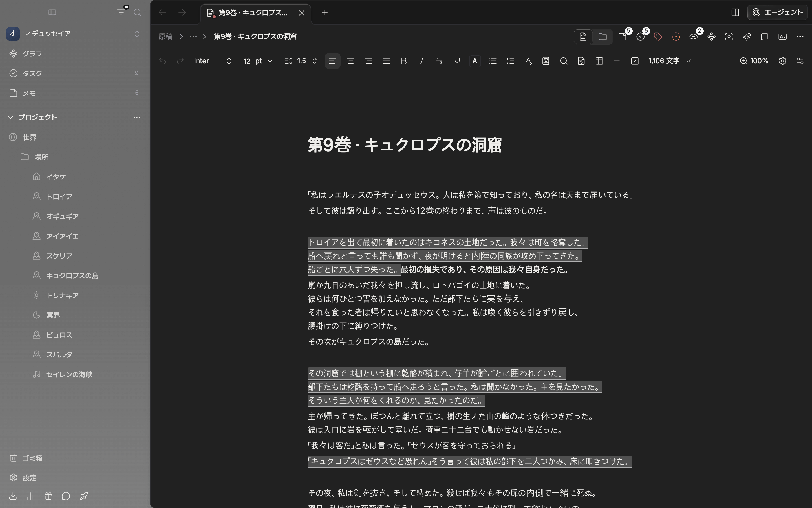Open the tags icon
Screen dimensions: 812x508
point(658,37)
